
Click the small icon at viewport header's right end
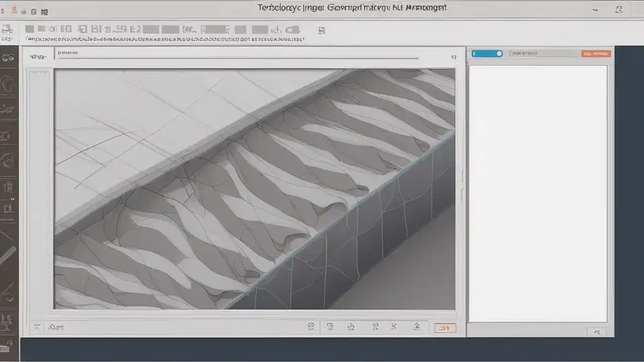(x=453, y=57)
